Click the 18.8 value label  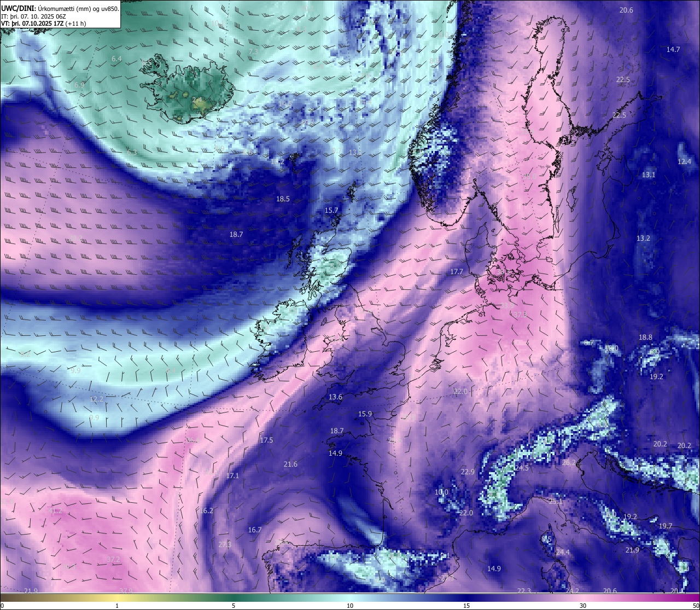[x=645, y=338]
